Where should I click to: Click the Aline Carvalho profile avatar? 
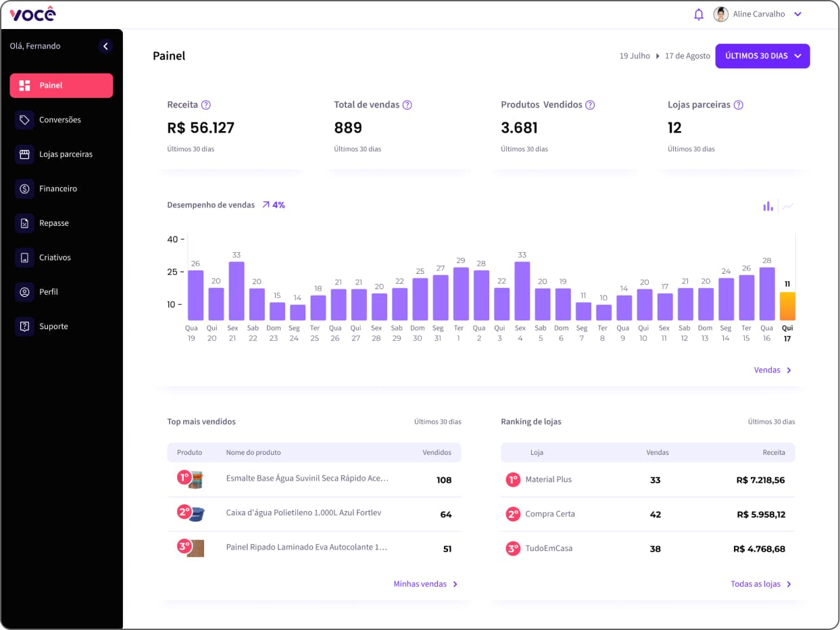(721, 14)
